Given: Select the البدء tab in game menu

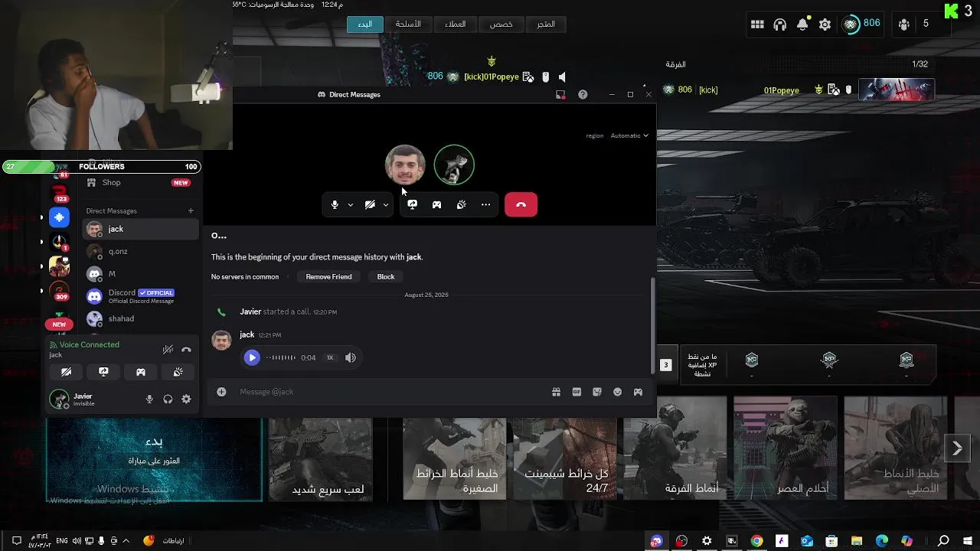Looking at the screenshot, I should point(365,24).
